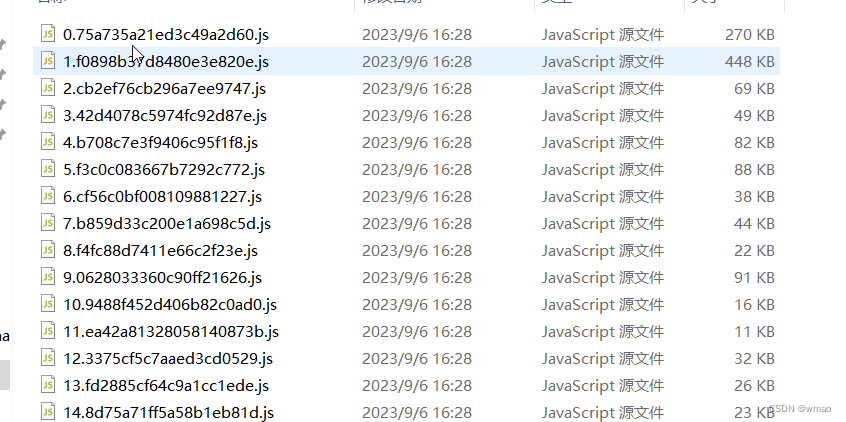Click JS icon of 0.75a735a21ed3c49a2d60.js
This screenshot has width=846, height=422.
click(x=48, y=33)
